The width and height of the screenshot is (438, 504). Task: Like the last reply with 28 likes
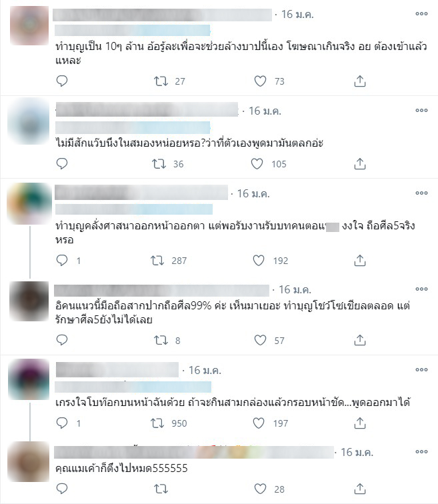tap(260, 489)
